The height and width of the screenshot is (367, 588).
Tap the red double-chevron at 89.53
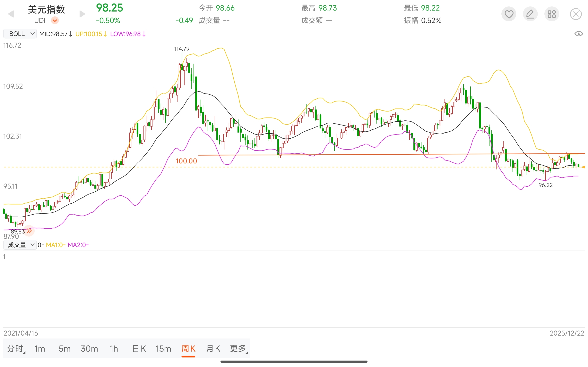click(29, 231)
